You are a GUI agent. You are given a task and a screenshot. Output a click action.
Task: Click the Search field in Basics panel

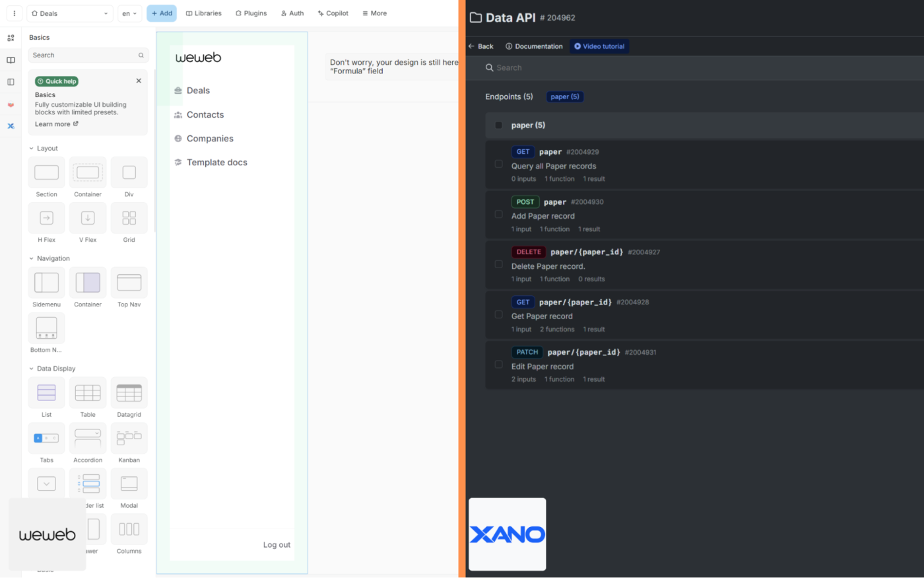88,55
